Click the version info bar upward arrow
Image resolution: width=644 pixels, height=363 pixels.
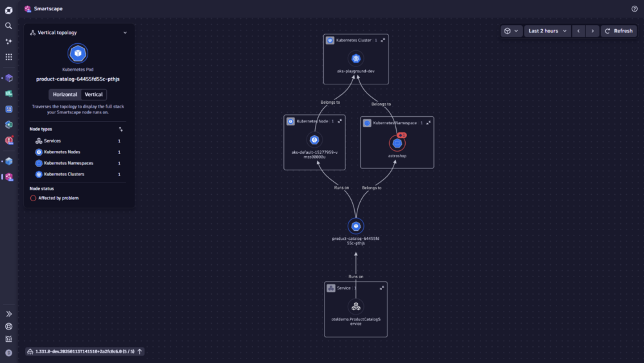tap(140, 351)
